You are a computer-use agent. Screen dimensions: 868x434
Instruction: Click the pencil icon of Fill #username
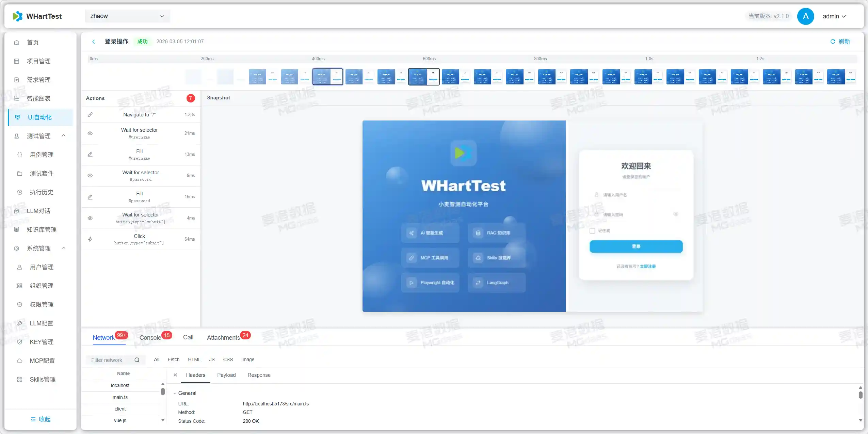pos(90,155)
